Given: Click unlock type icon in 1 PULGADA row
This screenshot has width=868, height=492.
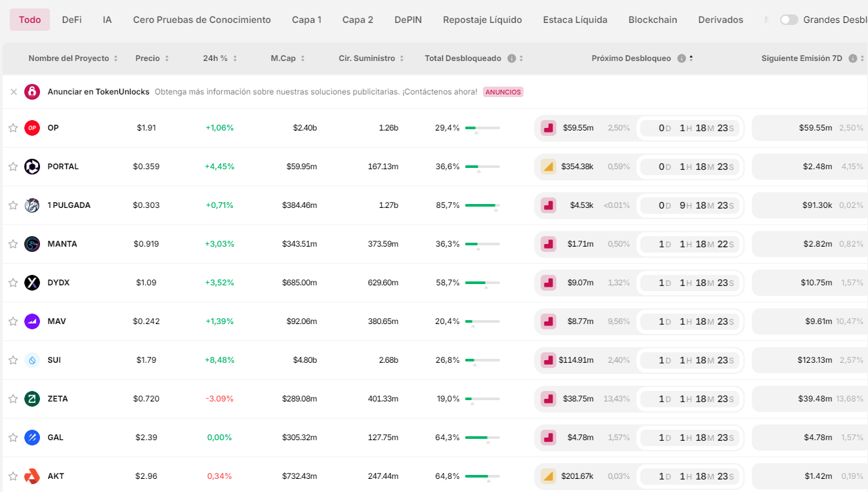Looking at the screenshot, I should pyautogui.click(x=548, y=205).
